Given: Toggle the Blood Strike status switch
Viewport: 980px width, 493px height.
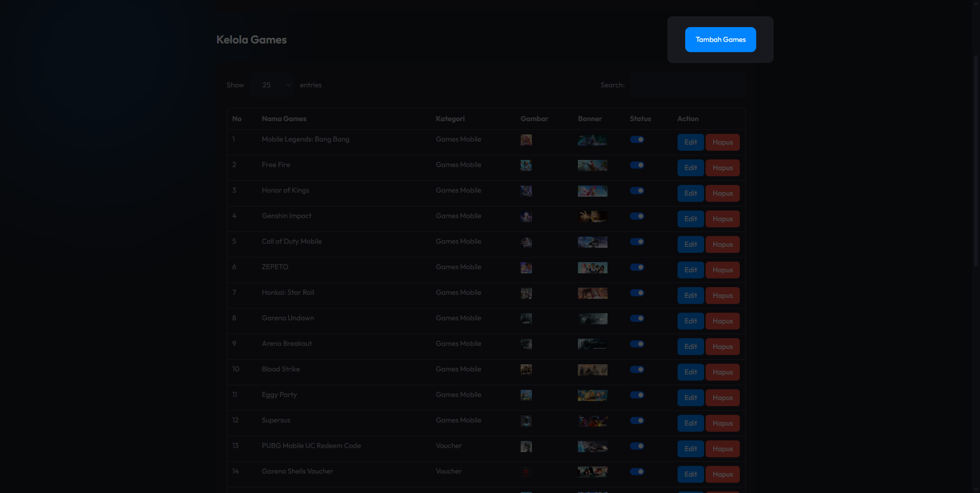Looking at the screenshot, I should pos(637,369).
